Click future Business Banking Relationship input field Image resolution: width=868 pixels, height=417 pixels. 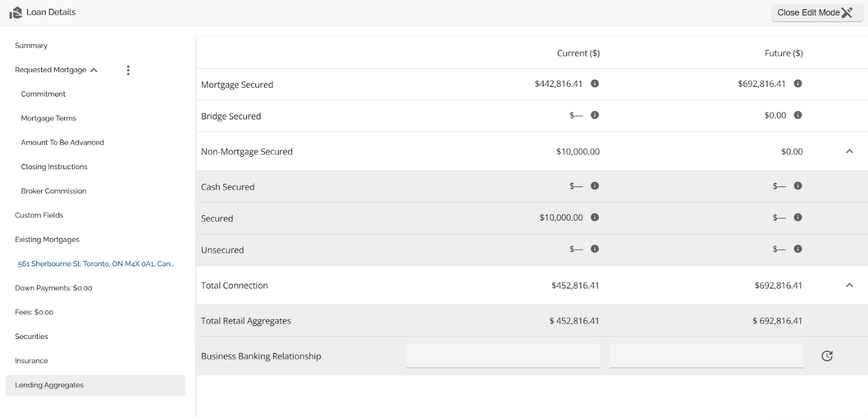tap(706, 356)
